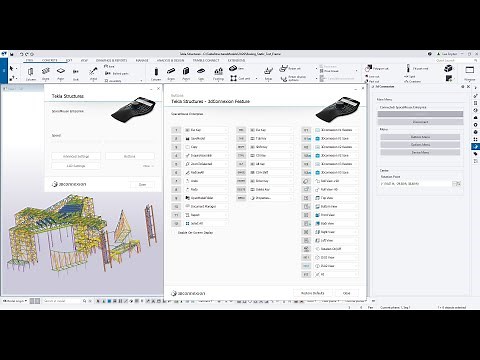
Task: Select the steel Column tool in ribbon
Action: pyautogui.click(x=31, y=74)
